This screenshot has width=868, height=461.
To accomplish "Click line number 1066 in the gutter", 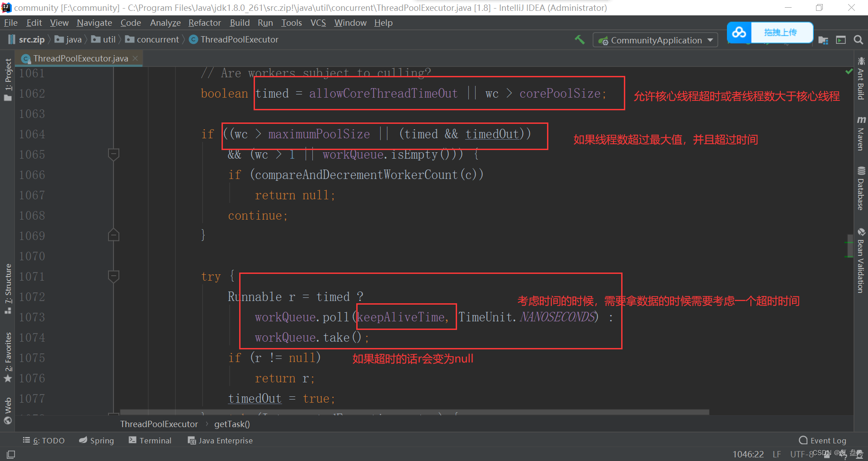I will 32,175.
